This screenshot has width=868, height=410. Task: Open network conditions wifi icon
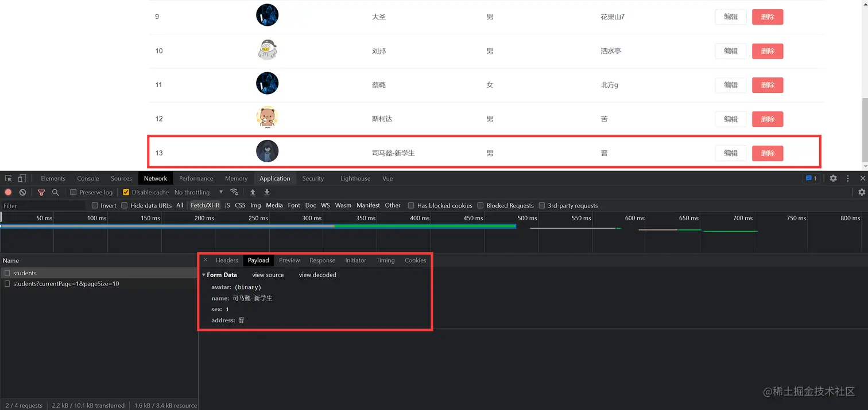pos(234,192)
